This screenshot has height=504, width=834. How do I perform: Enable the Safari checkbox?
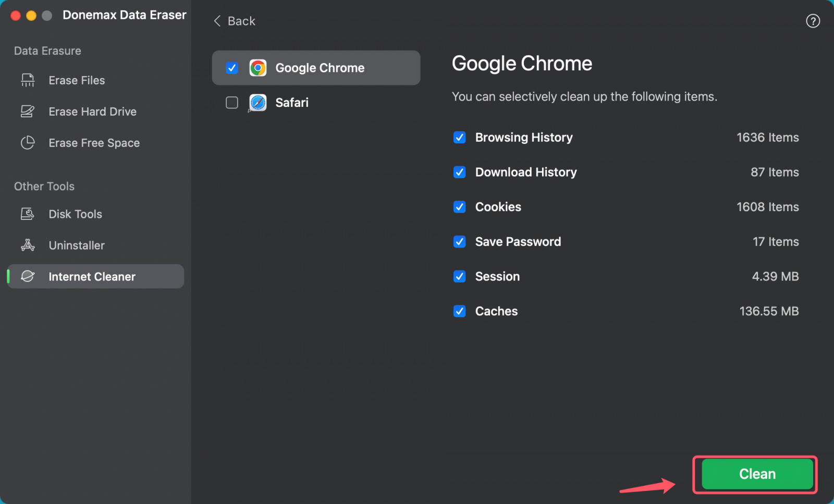tap(231, 102)
